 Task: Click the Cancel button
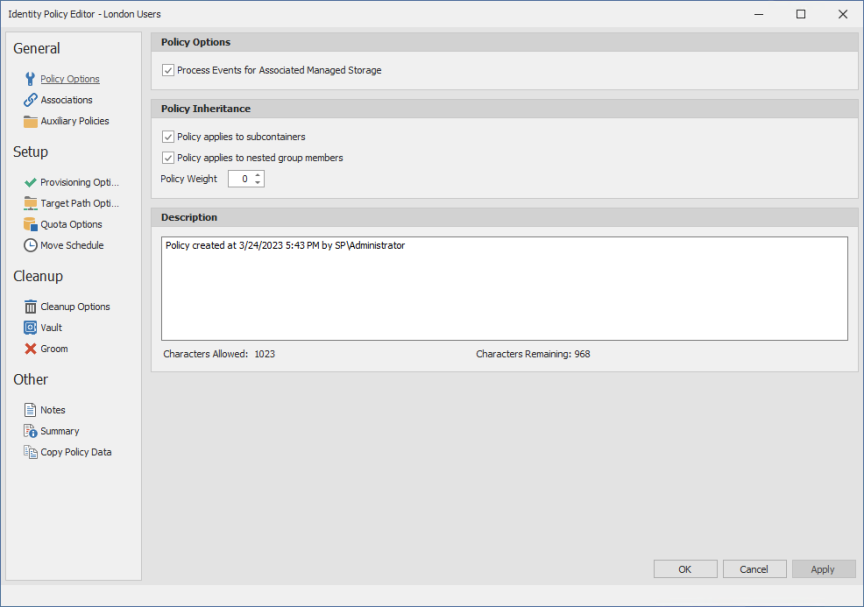(754, 569)
